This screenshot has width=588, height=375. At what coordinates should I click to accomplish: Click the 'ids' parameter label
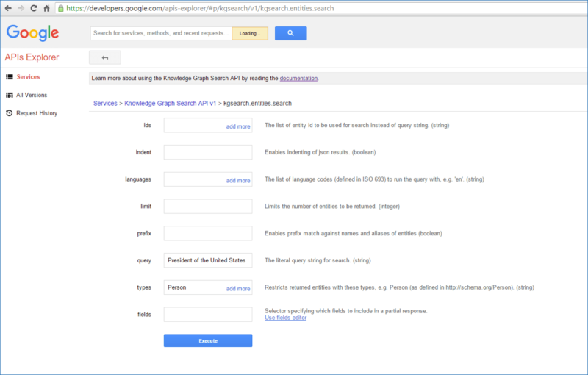148,125
